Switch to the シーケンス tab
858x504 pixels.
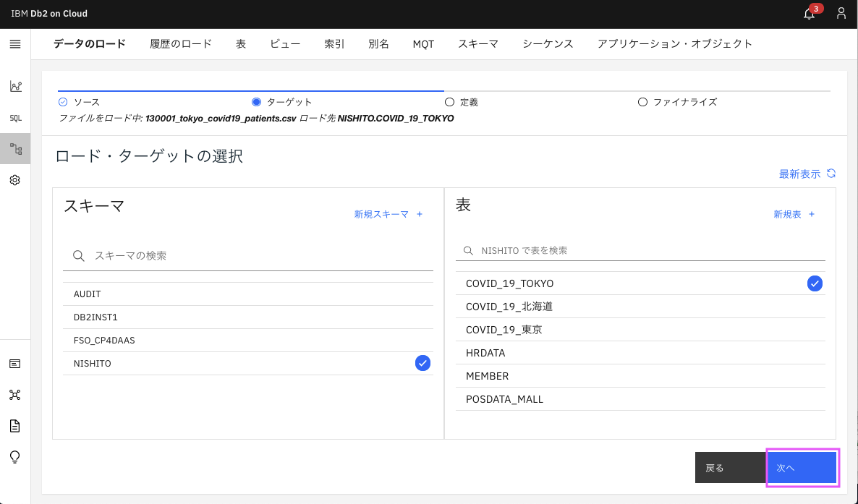pos(548,44)
